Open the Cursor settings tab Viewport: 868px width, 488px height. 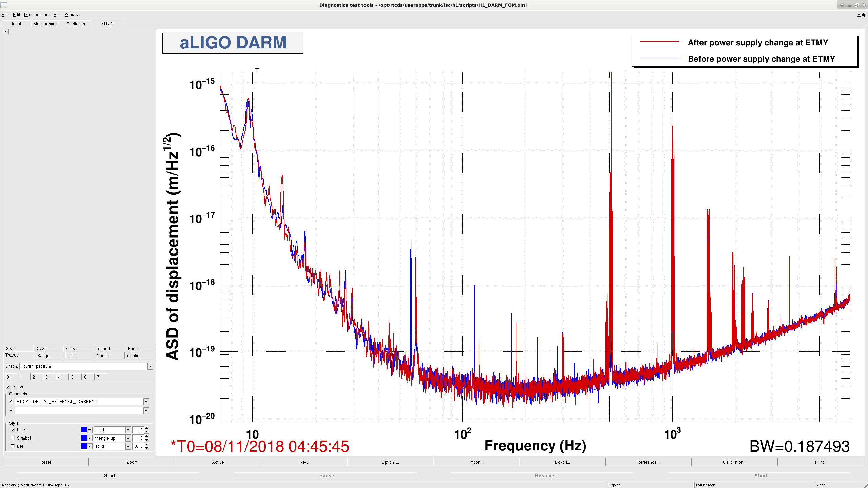coord(103,356)
